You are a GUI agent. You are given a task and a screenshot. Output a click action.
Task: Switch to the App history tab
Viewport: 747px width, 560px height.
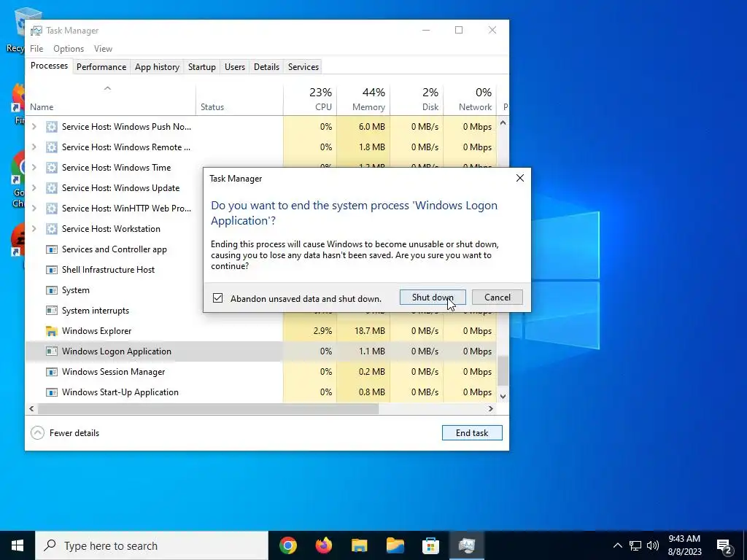pyautogui.click(x=158, y=67)
